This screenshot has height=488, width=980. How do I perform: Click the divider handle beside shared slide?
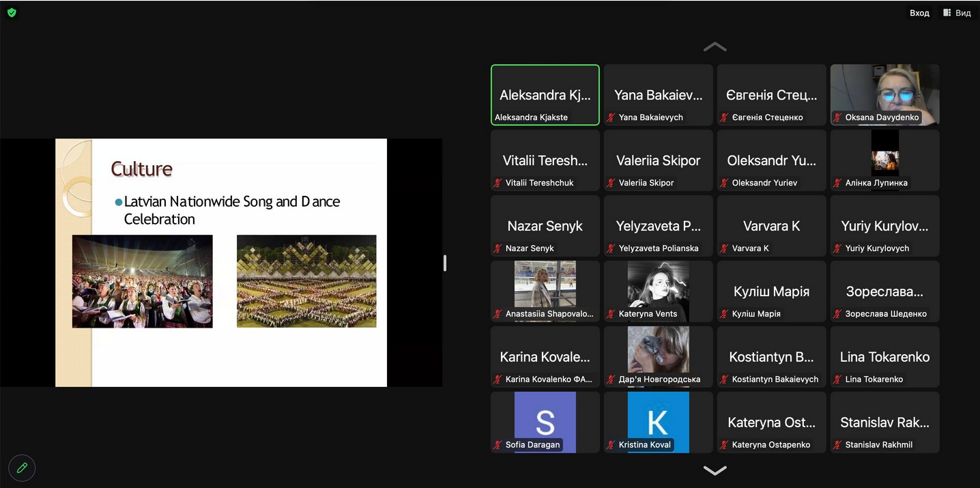pos(445,263)
